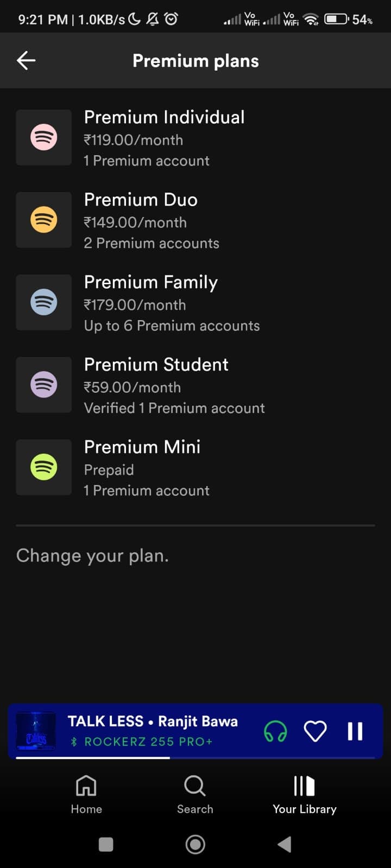The height and width of the screenshot is (868, 391).
Task: Tap the back arrow icon
Action: coord(26,61)
